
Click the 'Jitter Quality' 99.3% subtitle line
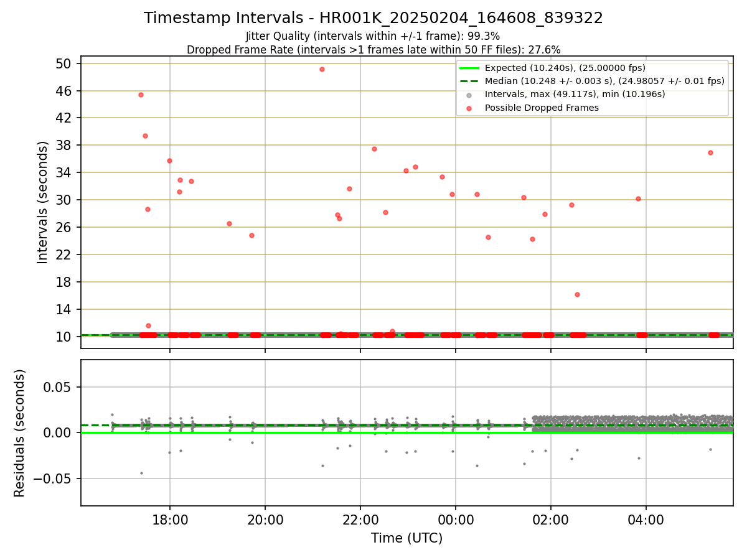point(373,36)
